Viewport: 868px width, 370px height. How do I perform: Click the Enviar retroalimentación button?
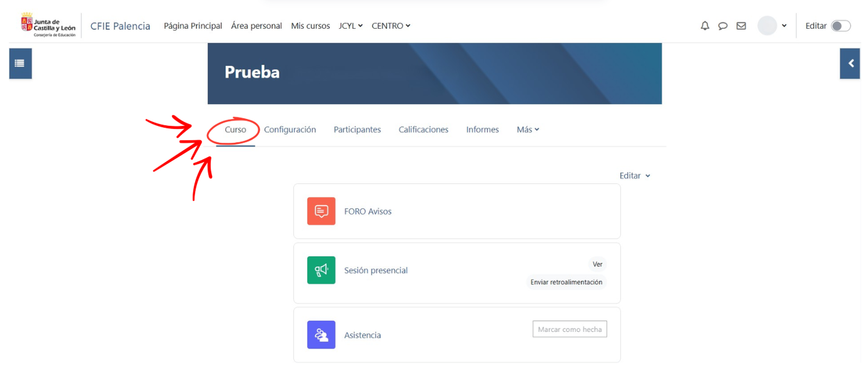click(566, 282)
